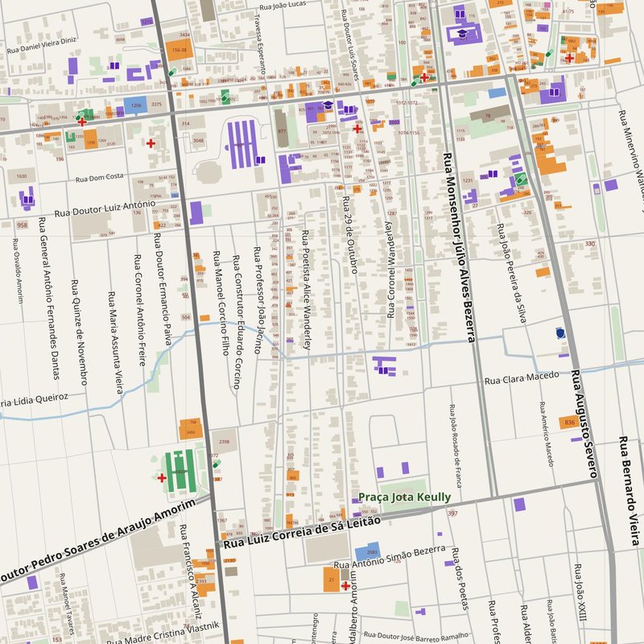Click the Rua João Lucas label
Image resolution: width=644 pixels, height=644 pixels.
[283, 6]
